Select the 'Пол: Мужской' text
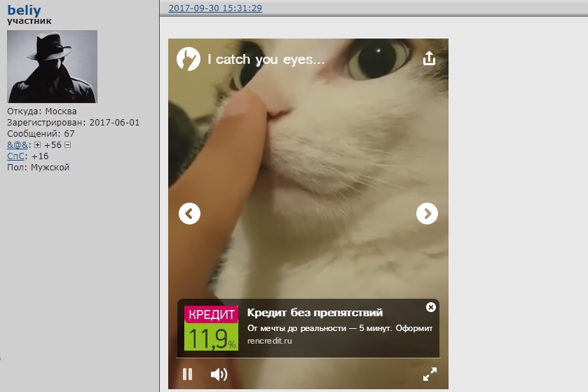Image resolution: width=588 pixels, height=392 pixels. (x=39, y=168)
